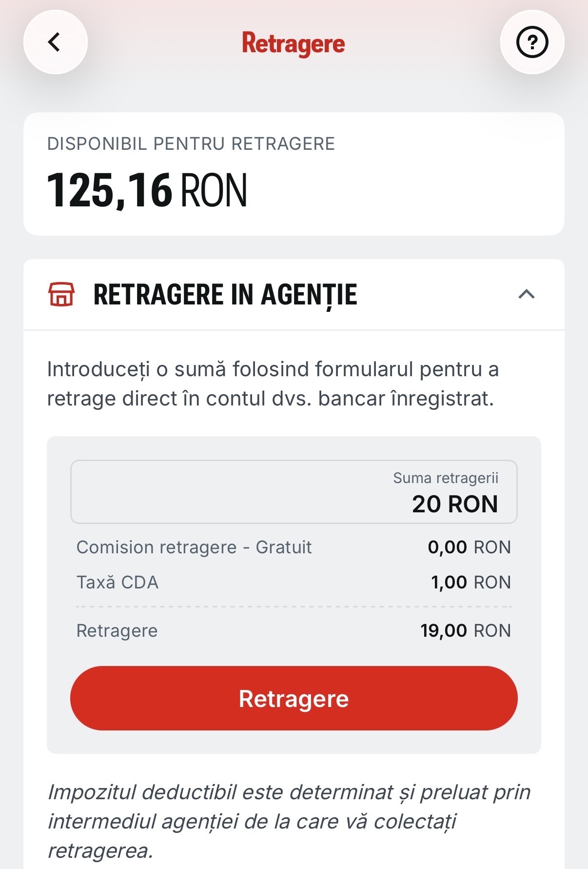The width and height of the screenshot is (588, 869).
Task: Tap the Retragere page title
Action: [294, 43]
